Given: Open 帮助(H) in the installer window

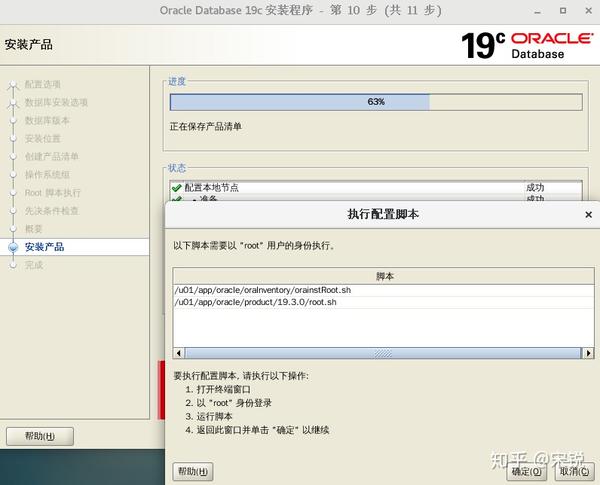Looking at the screenshot, I should pyautogui.click(x=40, y=436).
